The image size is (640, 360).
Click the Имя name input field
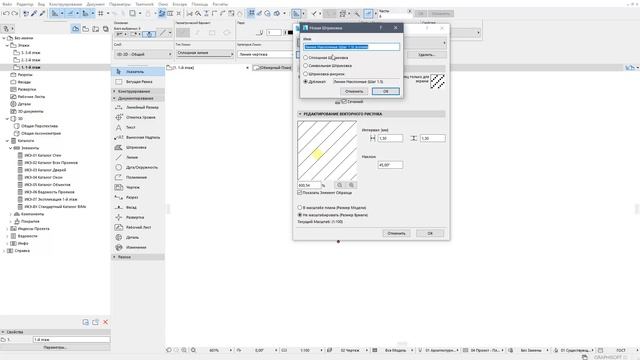click(x=351, y=47)
